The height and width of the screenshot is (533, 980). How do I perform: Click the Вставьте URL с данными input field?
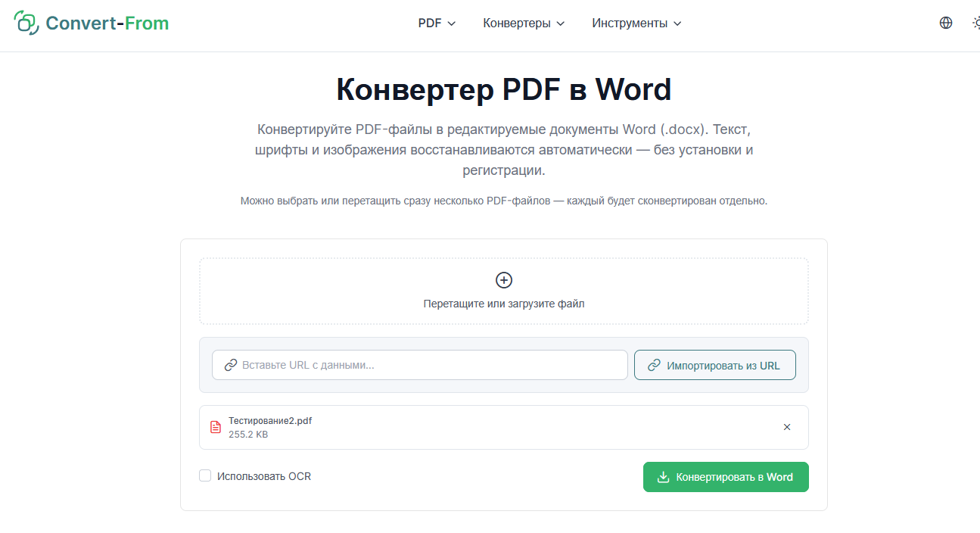[x=420, y=365]
